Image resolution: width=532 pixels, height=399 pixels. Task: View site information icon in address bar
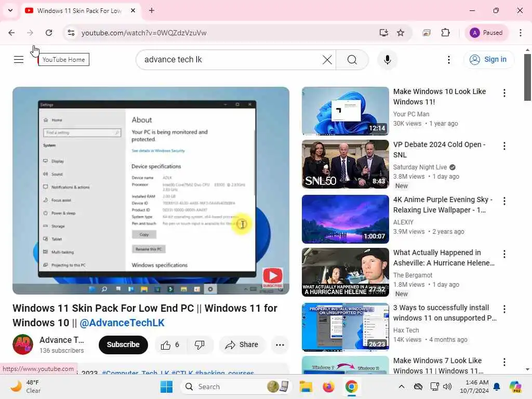71,33
